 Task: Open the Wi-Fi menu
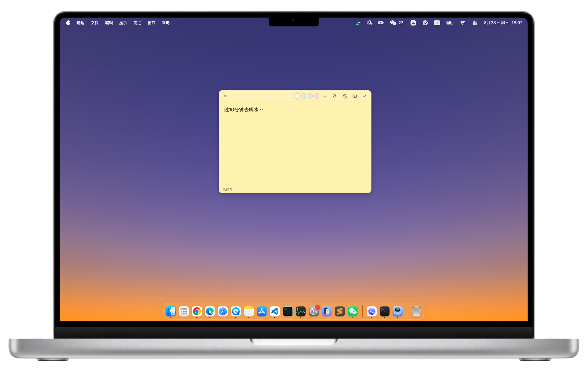(x=463, y=23)
